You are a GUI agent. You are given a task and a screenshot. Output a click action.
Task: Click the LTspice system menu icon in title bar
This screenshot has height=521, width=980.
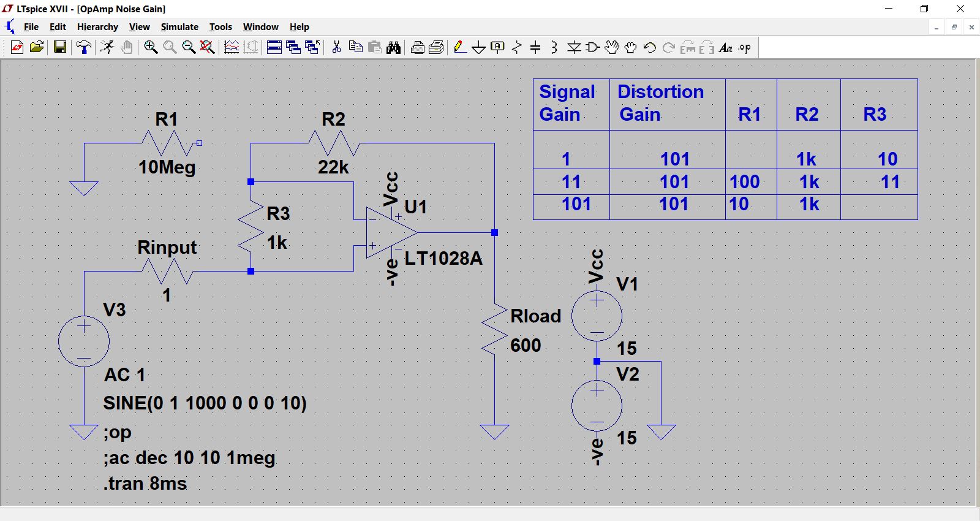pyautogui.click(x=8, y=9)
